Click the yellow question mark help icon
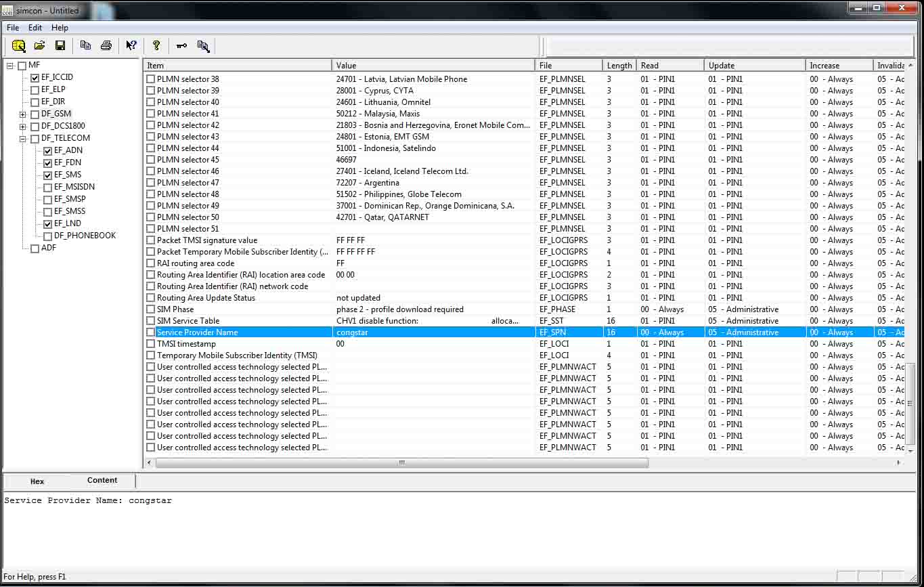 tap(156, 46)
